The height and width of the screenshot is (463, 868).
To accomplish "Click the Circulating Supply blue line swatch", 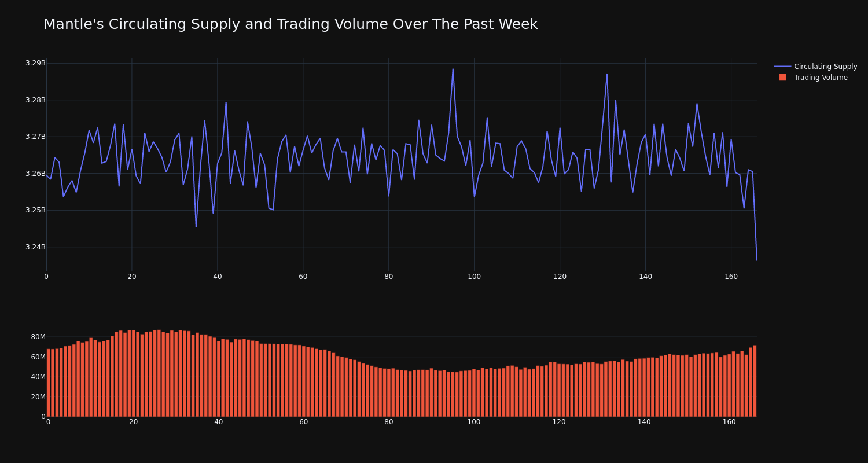I will point(782,67).
